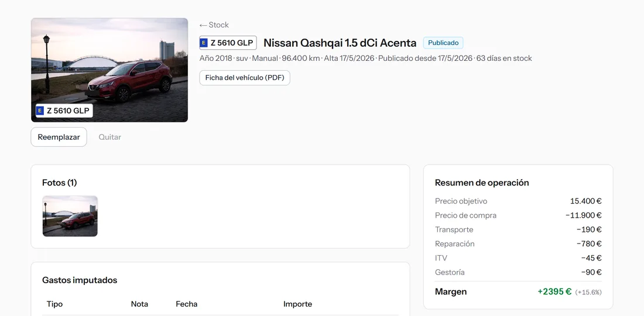The image size is (644, 316).
Task: Click the Margen label
Action: pyautogui.click(x=451, y=292)
